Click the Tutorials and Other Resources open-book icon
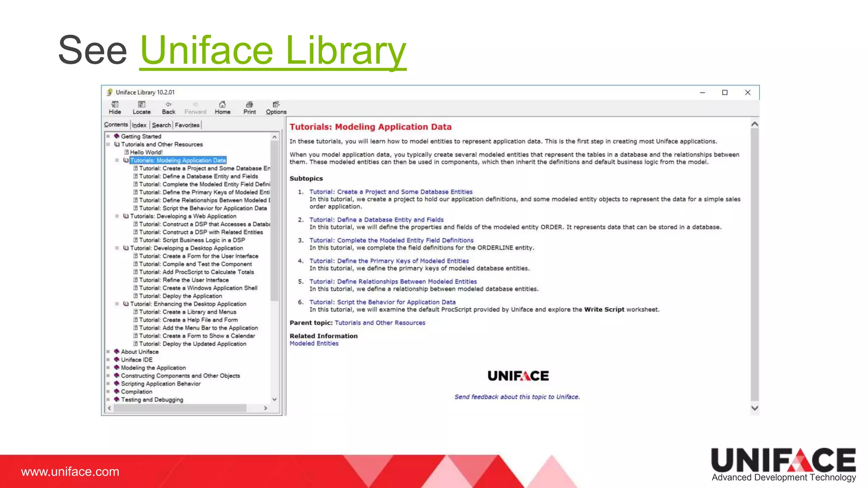The height and width of the screenshot is (488, 868). click(117, 144)
